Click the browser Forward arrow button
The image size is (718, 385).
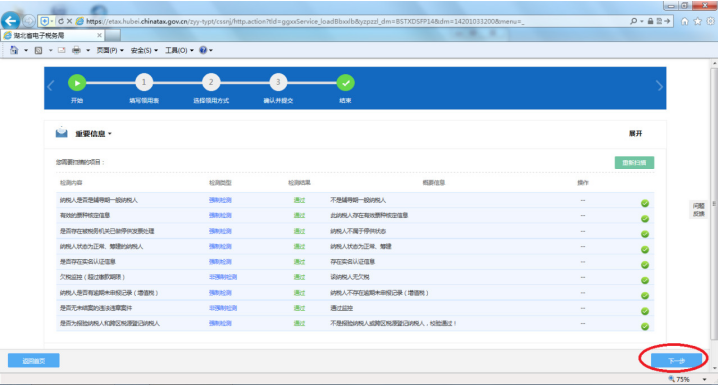pos(29,21)
